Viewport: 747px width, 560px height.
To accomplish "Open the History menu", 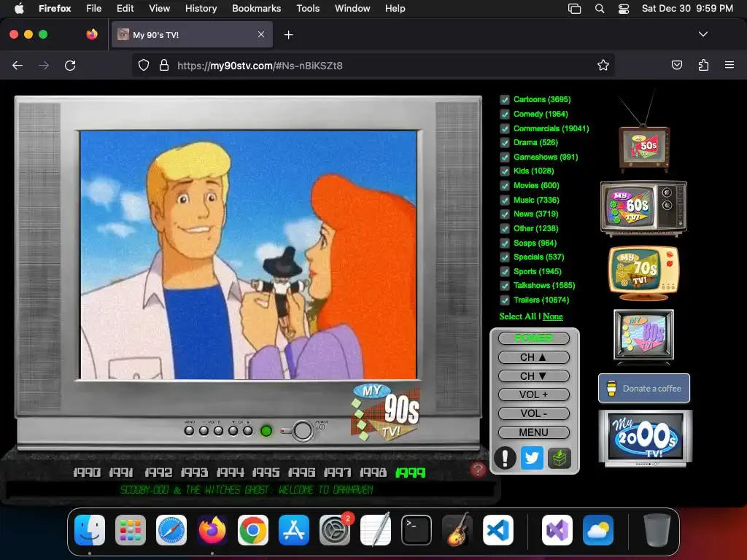I will pyautogui.click(x=201, y=8).
